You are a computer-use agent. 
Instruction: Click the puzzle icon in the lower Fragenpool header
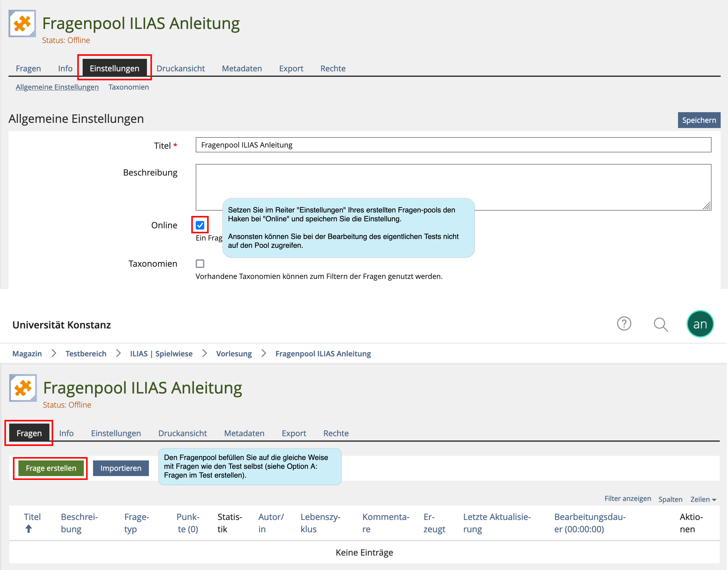(23, 388)
